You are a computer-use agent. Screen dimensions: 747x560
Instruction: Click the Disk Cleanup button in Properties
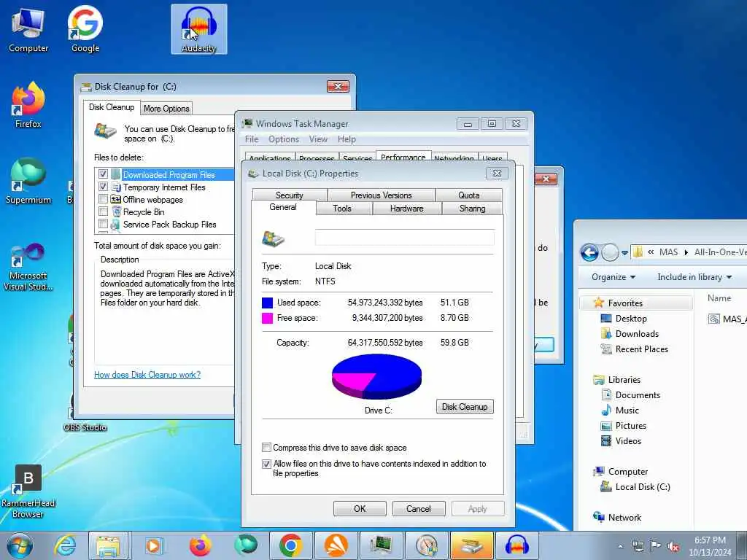(x=465, y=407)
